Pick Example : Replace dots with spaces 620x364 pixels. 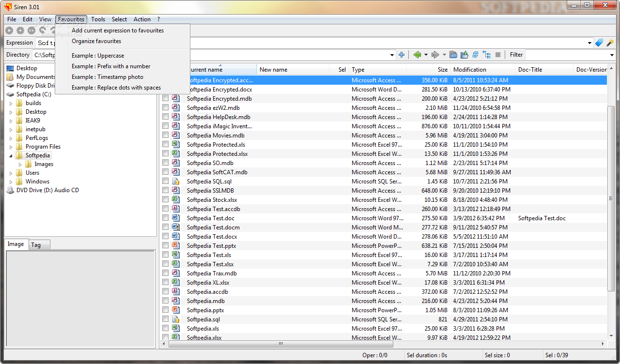click(x=116, y=88)
